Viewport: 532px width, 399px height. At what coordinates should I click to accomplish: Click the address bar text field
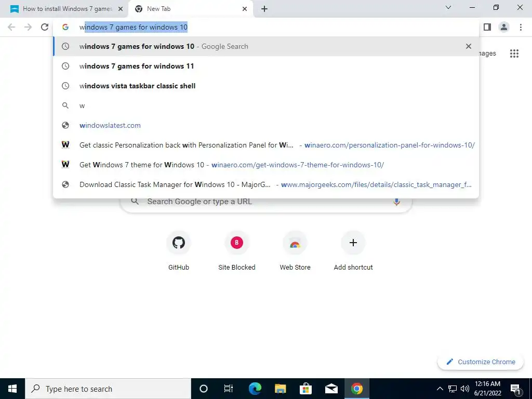click(266, 27)
